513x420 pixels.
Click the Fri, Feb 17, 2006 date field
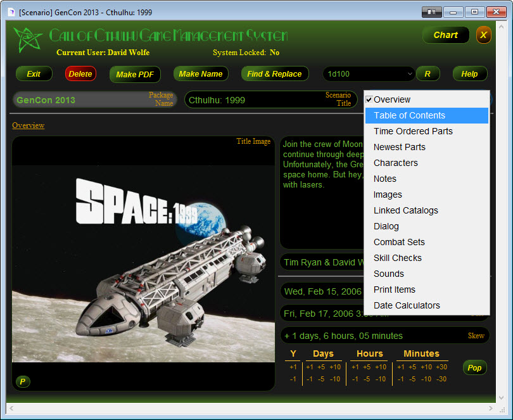(x=322, y=314)
